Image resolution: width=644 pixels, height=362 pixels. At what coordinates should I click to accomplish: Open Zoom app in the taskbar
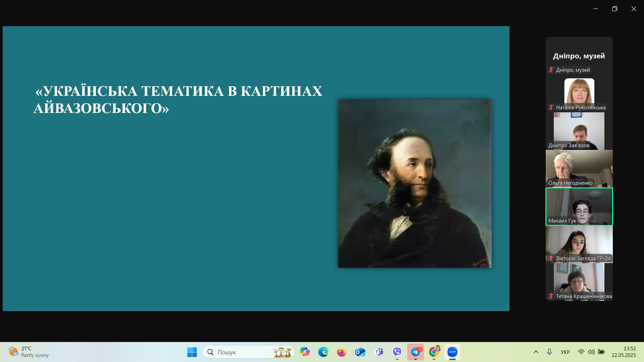(452, 352)
